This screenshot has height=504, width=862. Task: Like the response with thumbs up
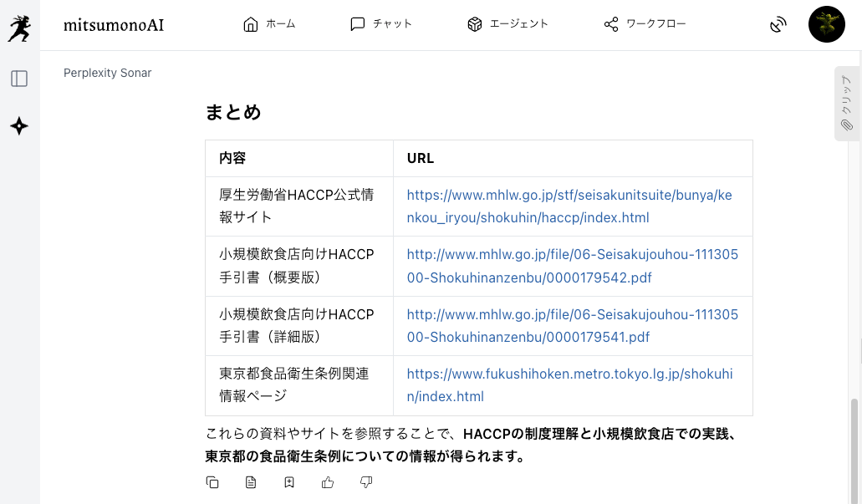pyautogui.click(x=328, y=482)
